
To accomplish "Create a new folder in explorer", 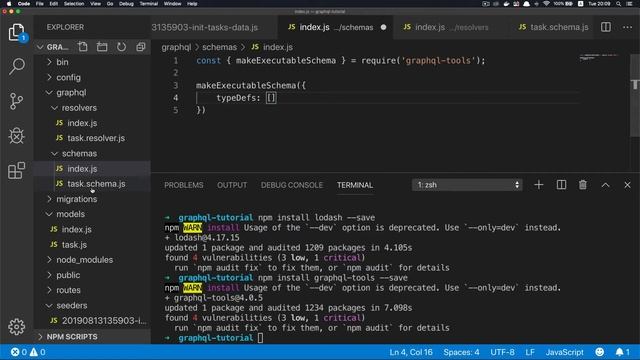I will [102, 47].
